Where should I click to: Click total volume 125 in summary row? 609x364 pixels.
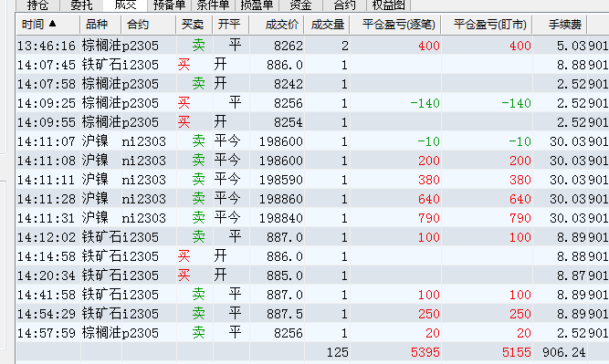pyautogui.click(x=338, y=352)
